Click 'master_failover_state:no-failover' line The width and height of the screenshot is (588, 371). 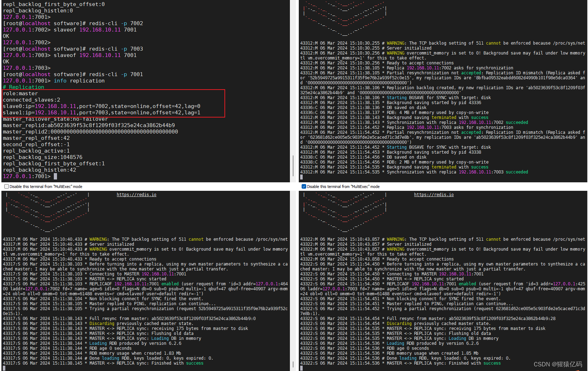pyautogui.click(x=56, y=119)
